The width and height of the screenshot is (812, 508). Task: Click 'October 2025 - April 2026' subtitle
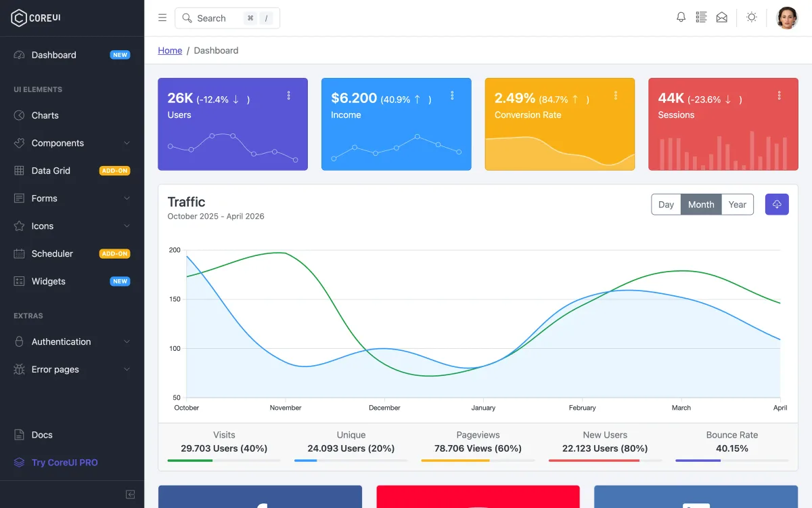pyautogui.click(x=216, y=216)
